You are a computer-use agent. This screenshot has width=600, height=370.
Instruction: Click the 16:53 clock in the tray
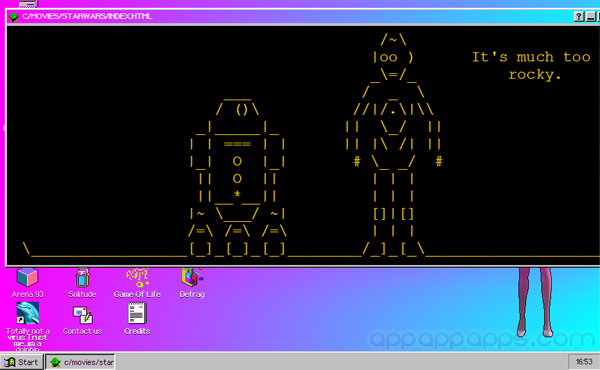click(584, 362)
